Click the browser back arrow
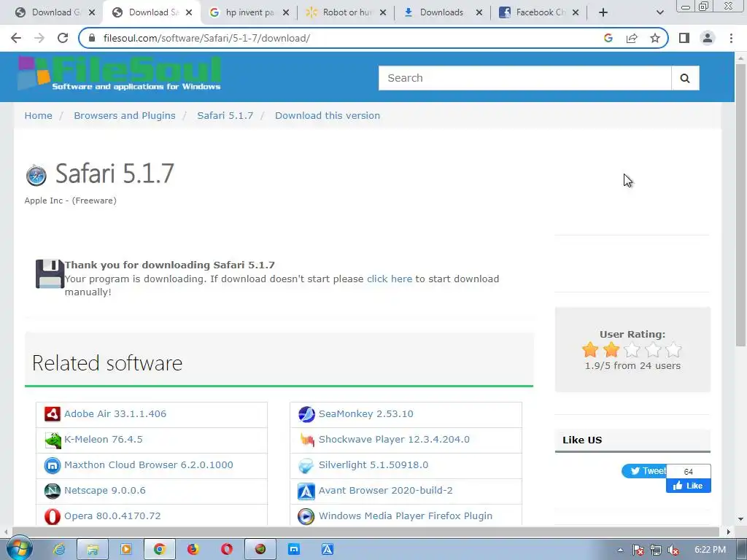 [x=16, y=38]
